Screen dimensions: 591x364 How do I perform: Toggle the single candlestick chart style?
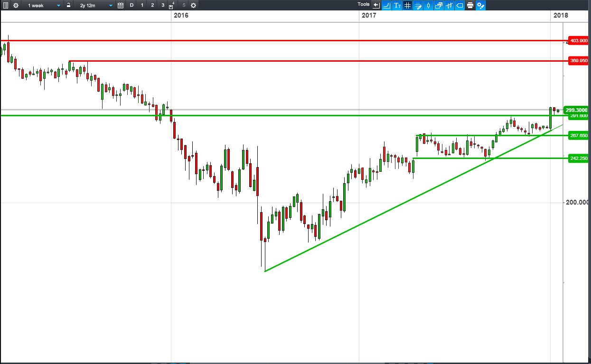429,5
